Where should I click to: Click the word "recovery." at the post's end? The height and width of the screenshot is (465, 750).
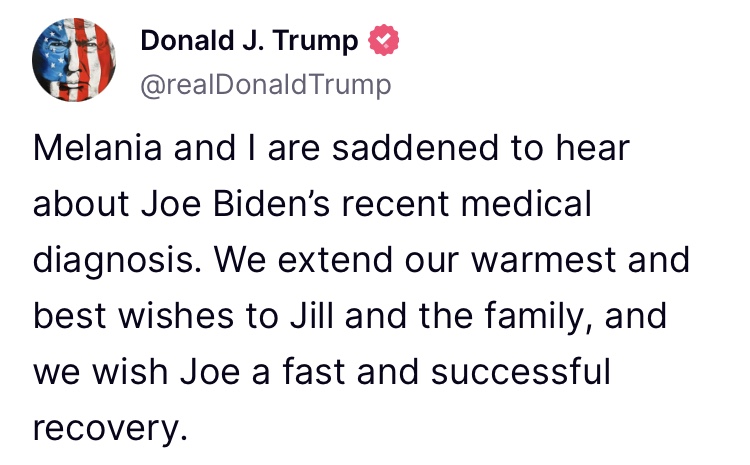coord(110,428)
